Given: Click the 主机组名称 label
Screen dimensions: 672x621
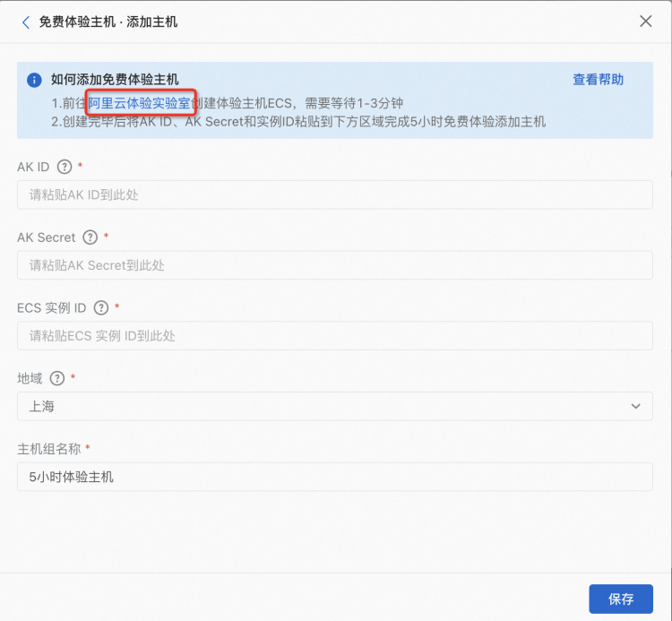Looking at the screenshot, I should click(49, 449).
